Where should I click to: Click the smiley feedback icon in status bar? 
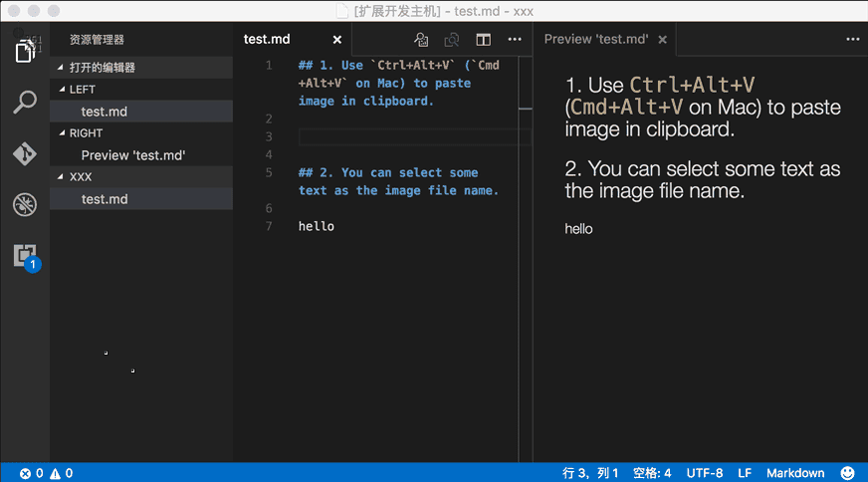pyautogui.click(x=848, y=473)
